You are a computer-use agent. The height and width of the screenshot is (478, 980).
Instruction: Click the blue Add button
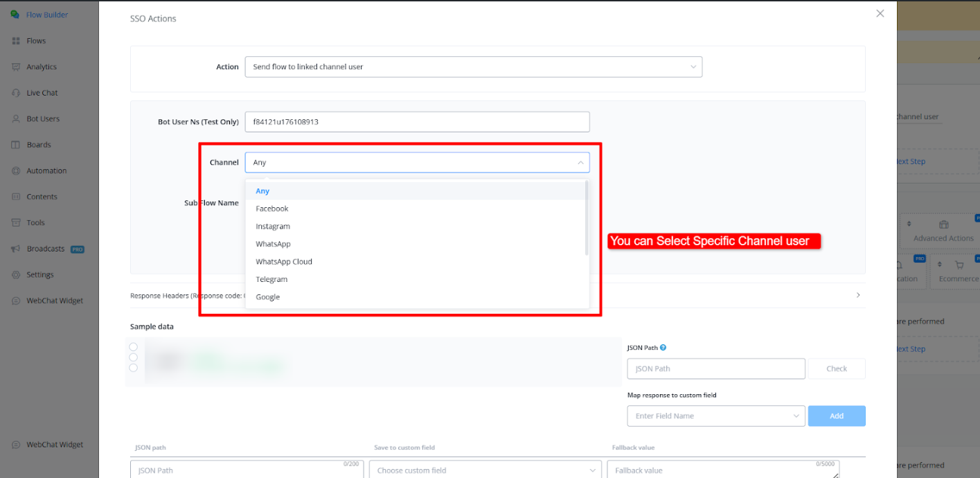click(836, 416)
